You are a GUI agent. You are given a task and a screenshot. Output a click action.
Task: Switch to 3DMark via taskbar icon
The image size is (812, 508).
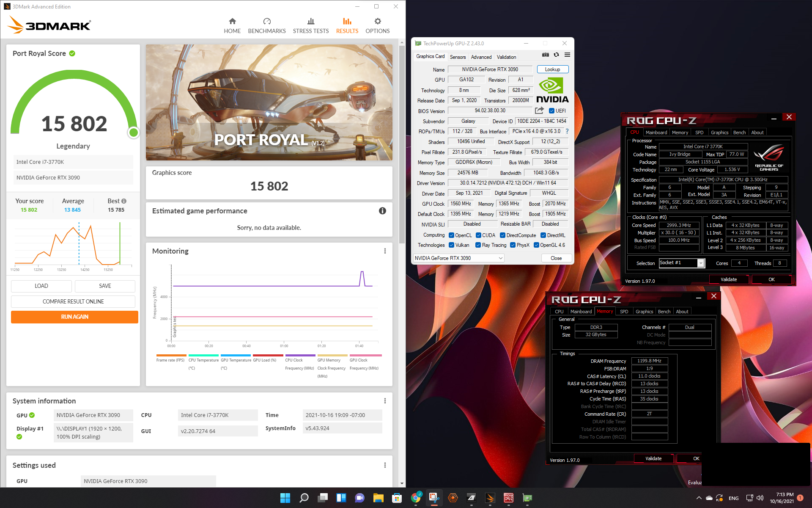tap(490, 498)
